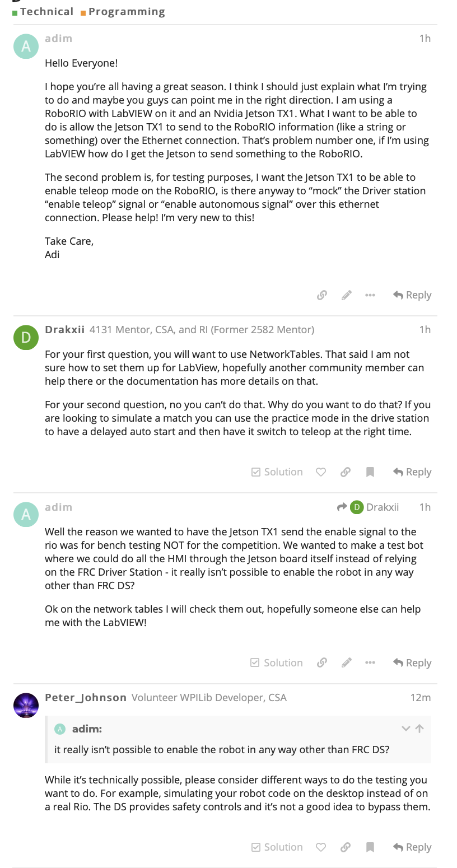Toggle Solution on adim's second post

click(x=277, y=663)
